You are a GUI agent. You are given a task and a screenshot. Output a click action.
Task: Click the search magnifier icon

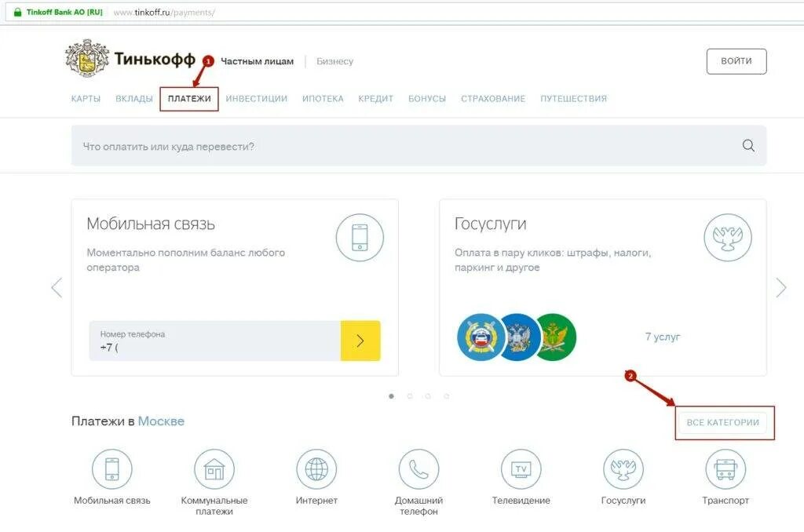pyautogui.click(x=748, y=146)
